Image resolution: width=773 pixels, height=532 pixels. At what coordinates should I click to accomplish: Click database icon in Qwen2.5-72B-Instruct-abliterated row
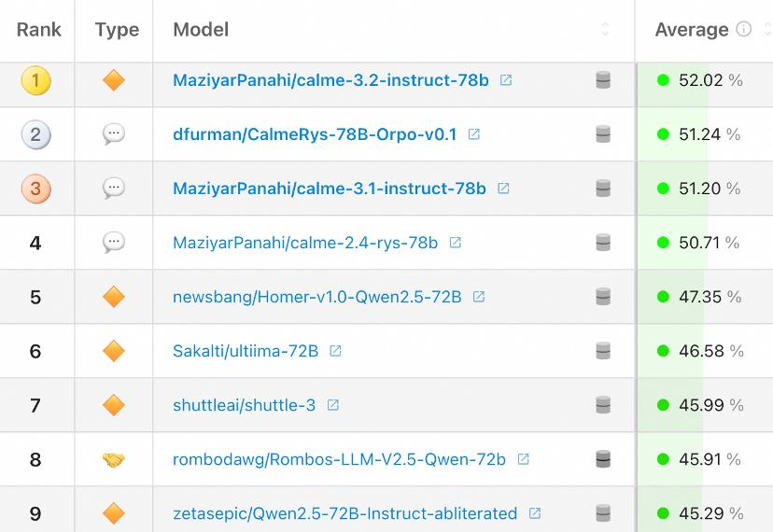(603, 513)
